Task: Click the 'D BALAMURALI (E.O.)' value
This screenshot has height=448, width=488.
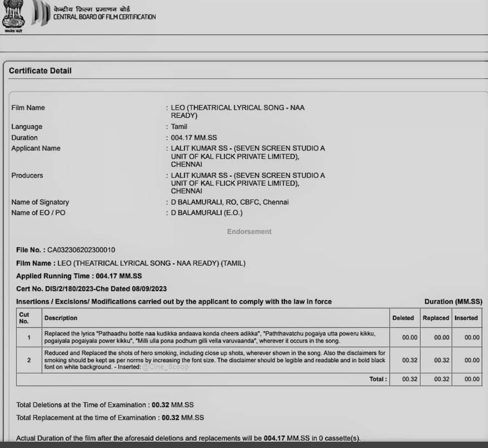Action: click(207, 213)
